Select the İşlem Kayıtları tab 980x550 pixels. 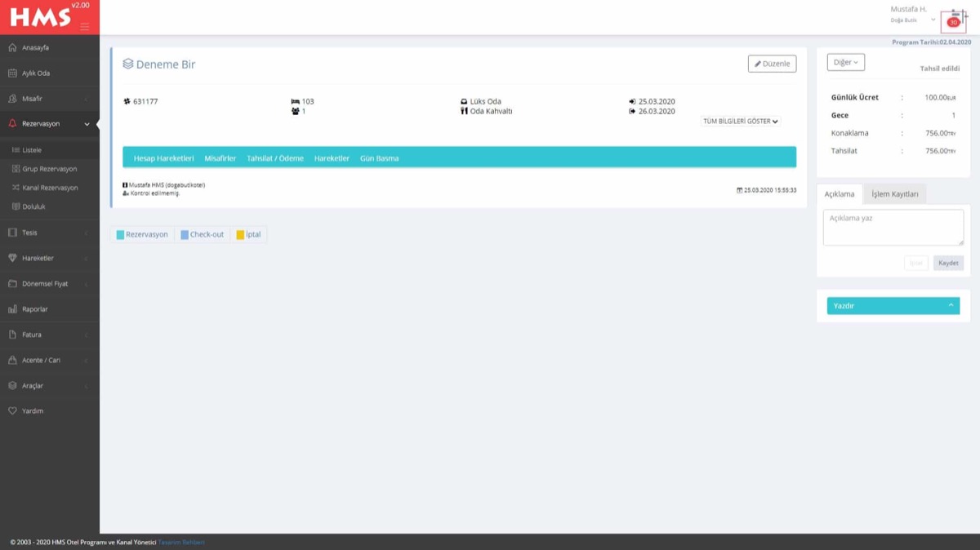[x=895, y=194]
